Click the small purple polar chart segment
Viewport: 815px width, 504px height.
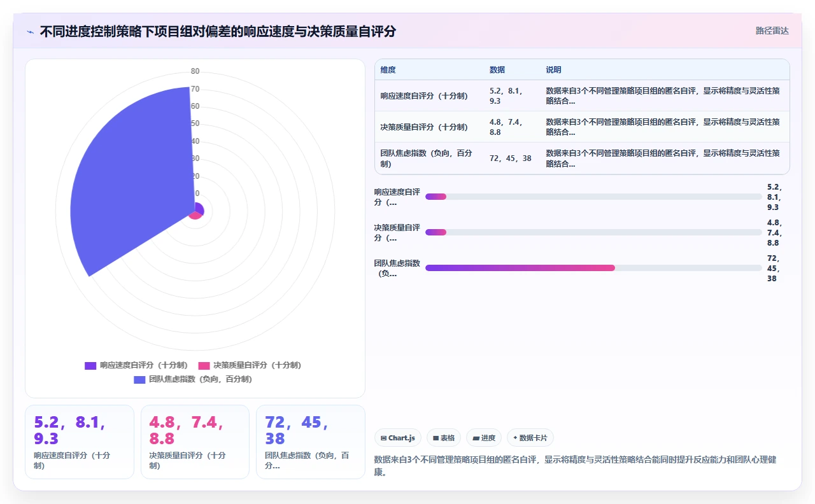[199, 208]
